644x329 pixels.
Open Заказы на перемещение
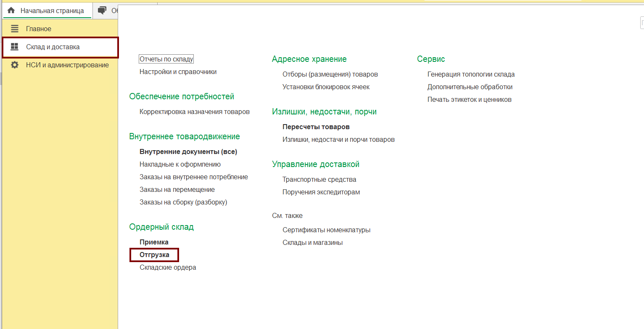click(177, 190)
